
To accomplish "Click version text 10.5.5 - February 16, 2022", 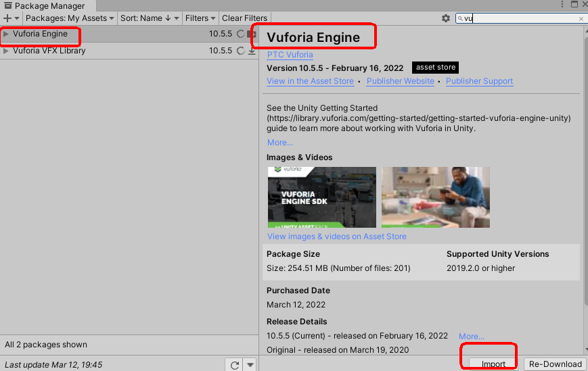I will [x=335, y=68].
